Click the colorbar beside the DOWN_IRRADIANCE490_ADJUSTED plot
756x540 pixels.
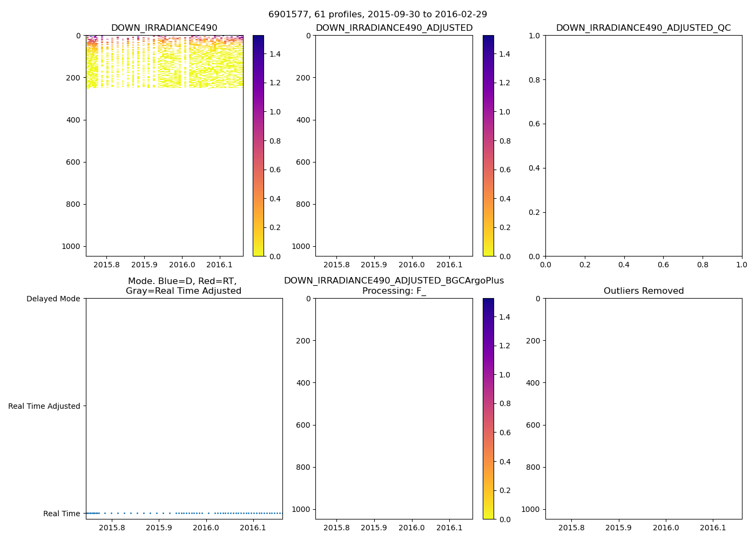tap(488, 146)
